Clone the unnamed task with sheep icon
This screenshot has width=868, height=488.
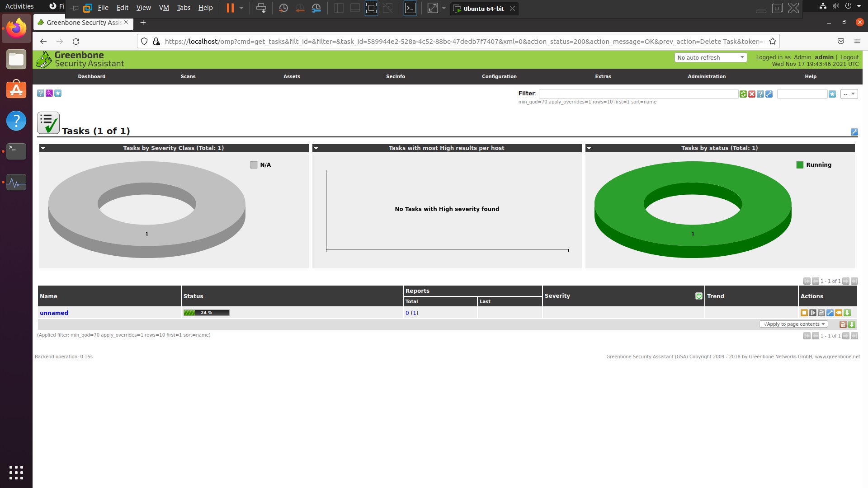tap(838, 313)
